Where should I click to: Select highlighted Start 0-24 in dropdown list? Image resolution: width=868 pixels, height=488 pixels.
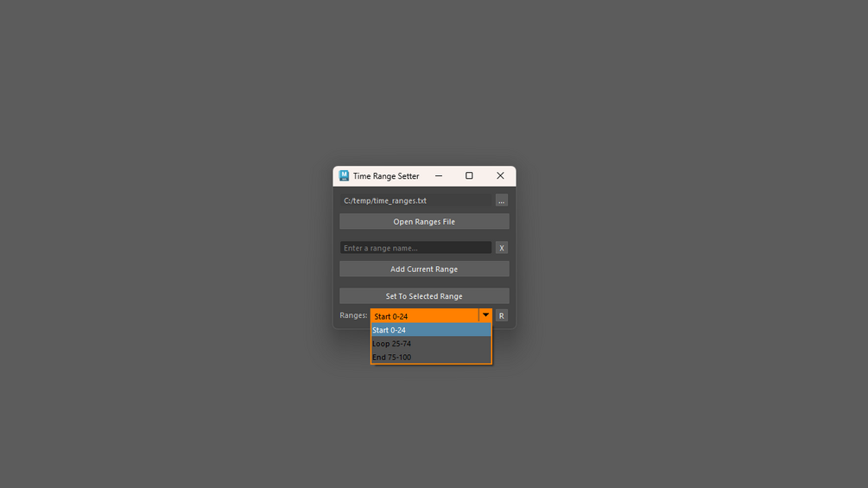[x=431, y=330]
